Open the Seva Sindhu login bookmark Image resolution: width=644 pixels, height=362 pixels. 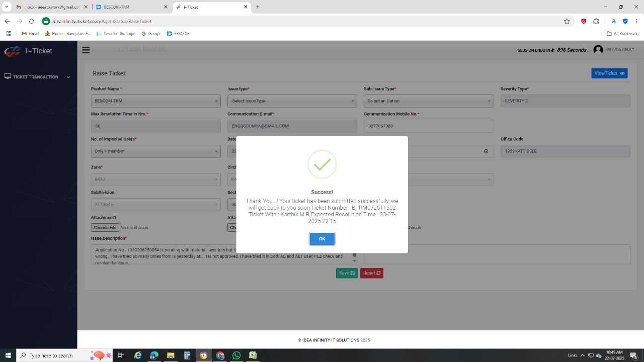(x=116, y=34)
